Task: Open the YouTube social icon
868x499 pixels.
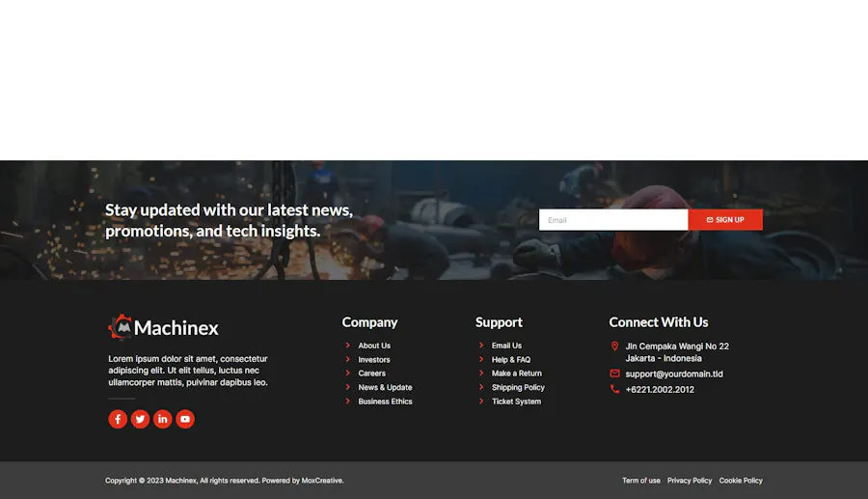Action: (185, 419)
